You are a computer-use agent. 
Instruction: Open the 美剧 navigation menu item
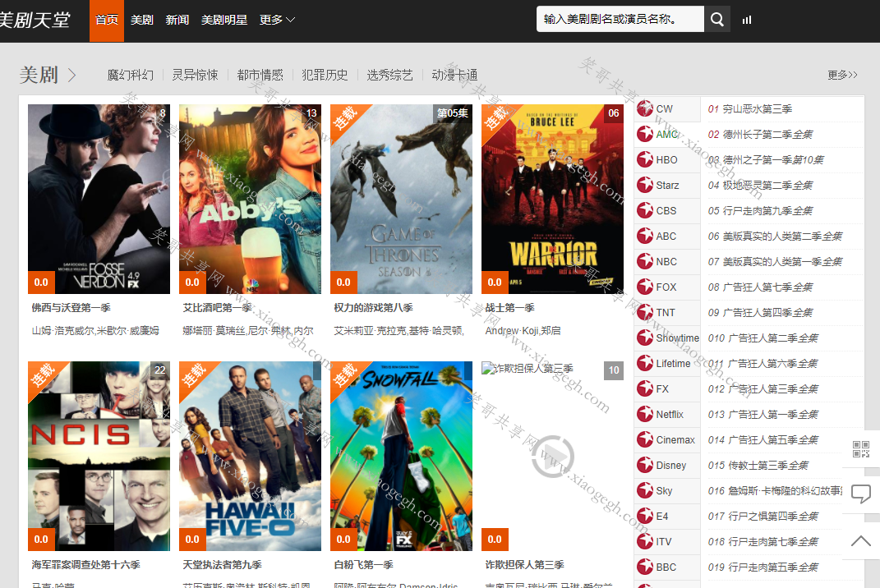point(142,20)
